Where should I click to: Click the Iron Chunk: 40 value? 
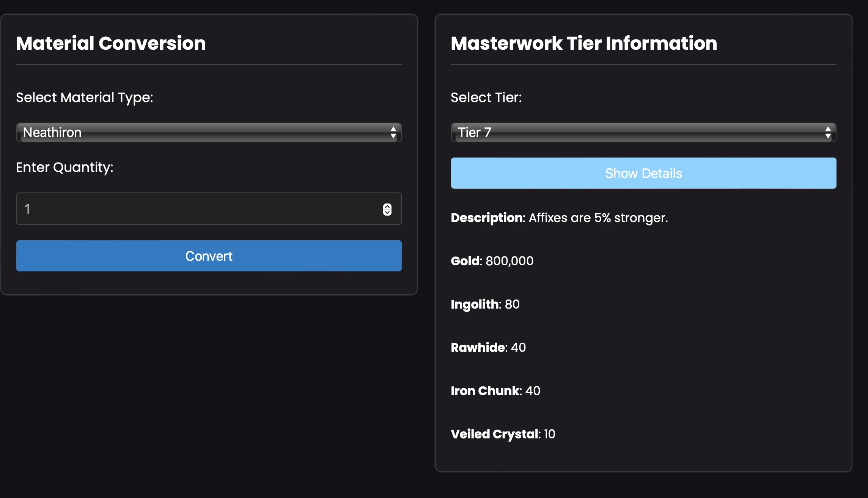[x=495, y=391]
